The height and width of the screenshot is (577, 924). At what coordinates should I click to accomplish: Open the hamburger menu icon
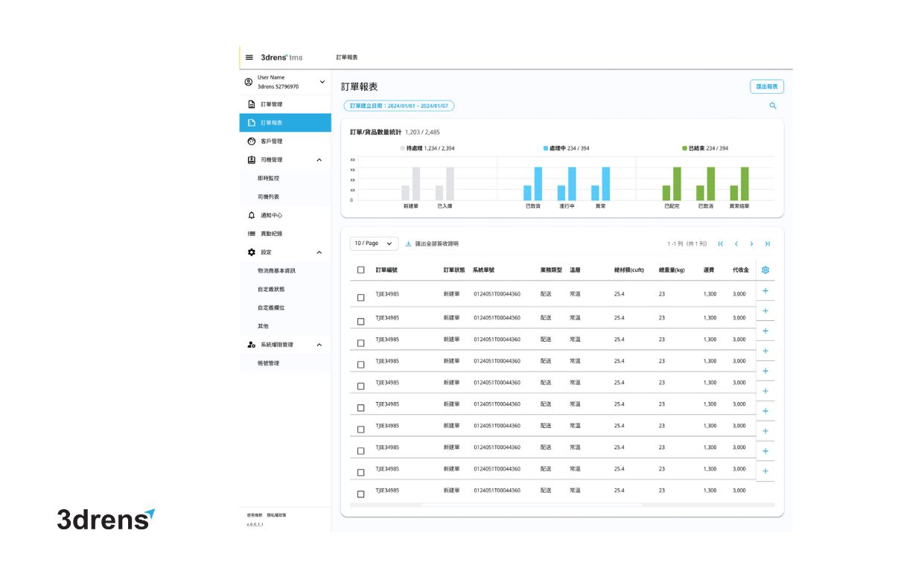(249, 57)
